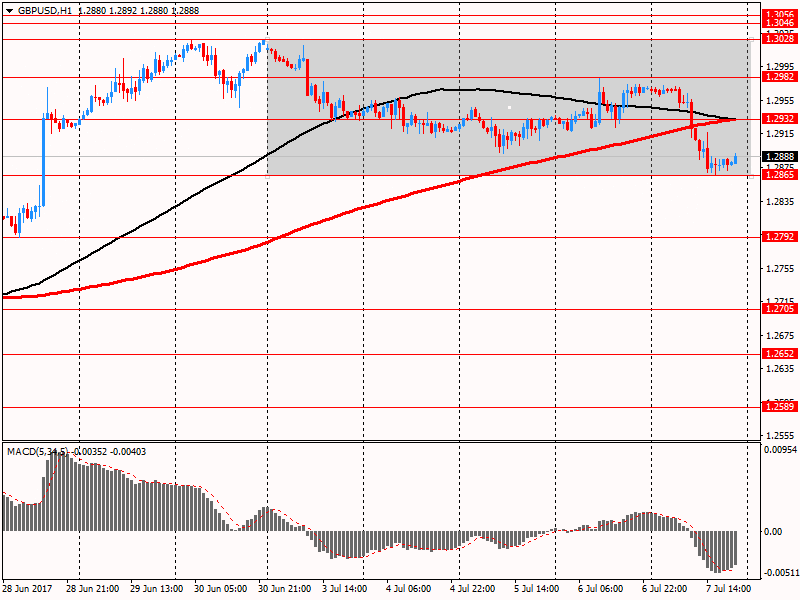Click the 1.3028 resistance level label

(x=780, y=39)
